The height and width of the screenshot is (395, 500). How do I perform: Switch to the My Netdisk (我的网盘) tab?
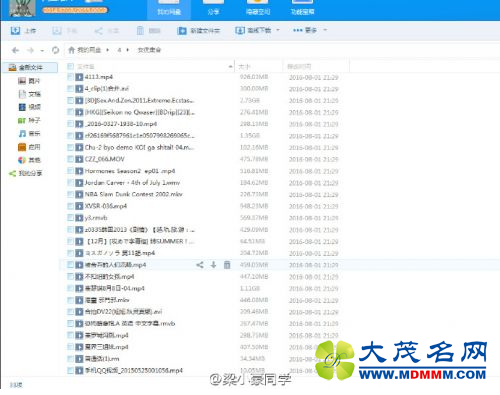point(169,9)
